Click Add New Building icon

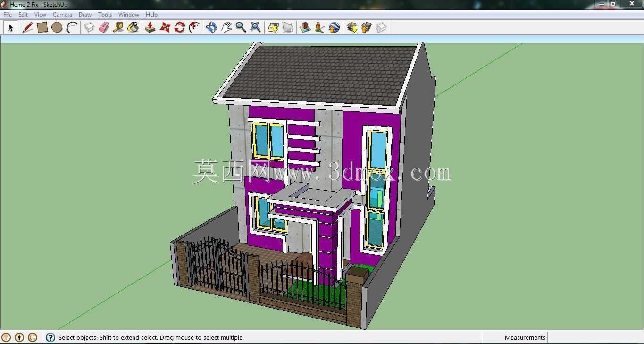pyautogui.click(x=305, y=27)
